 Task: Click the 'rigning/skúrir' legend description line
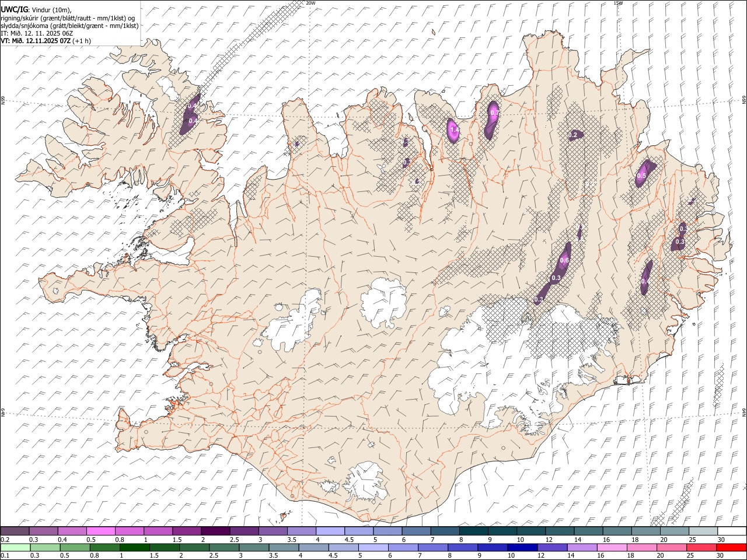68,17
